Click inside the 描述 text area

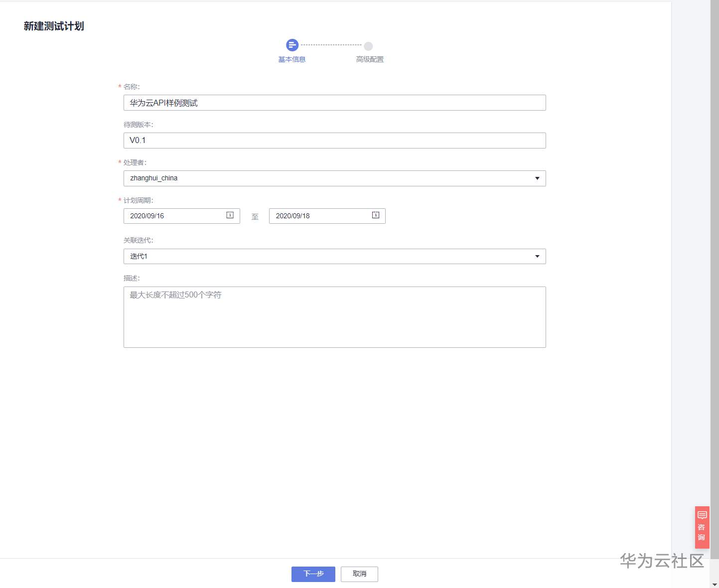pos(334,317)
